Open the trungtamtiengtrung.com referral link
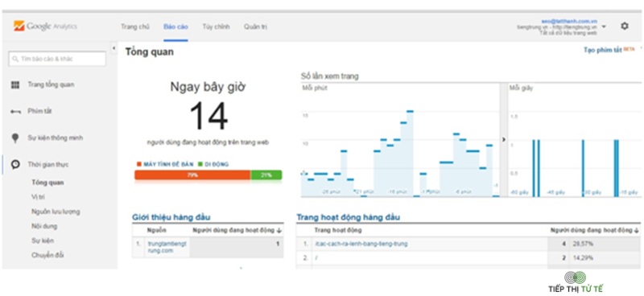The image size is (644, 296). [167, 247]
